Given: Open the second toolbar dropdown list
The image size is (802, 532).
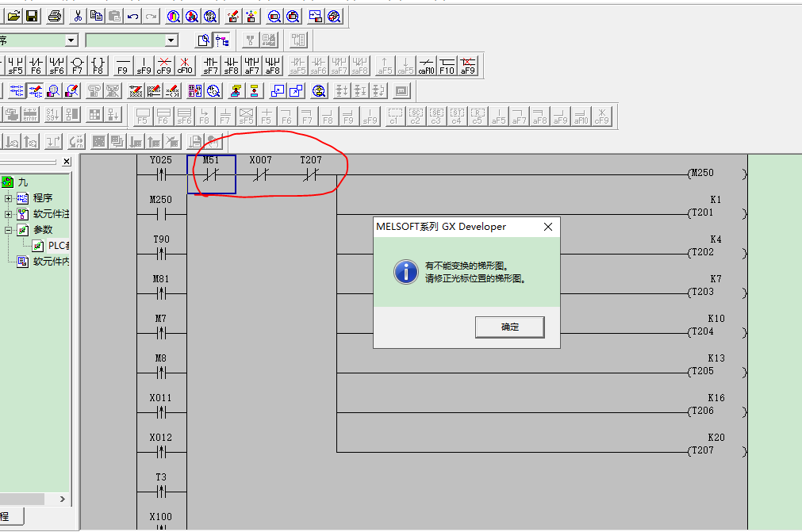Looking at the screenshot, I should click(x=171, y=40).
